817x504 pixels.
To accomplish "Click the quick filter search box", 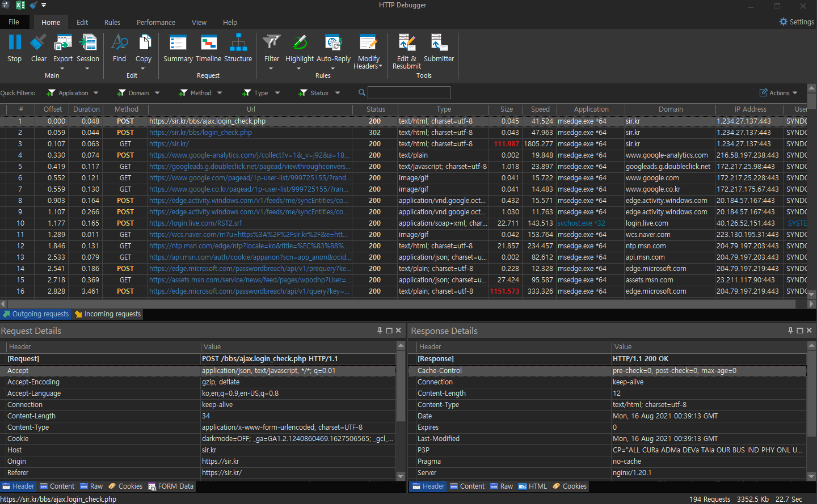I will (408, 93).
